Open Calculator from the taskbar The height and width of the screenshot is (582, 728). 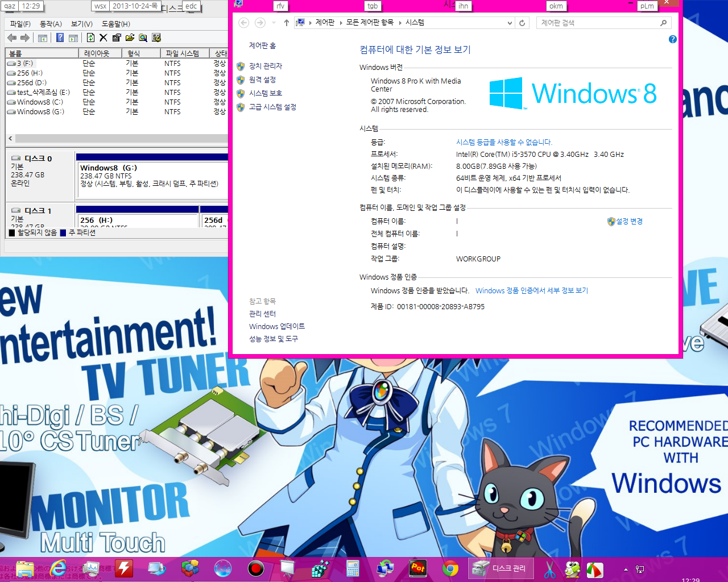(x=353, y=568)
